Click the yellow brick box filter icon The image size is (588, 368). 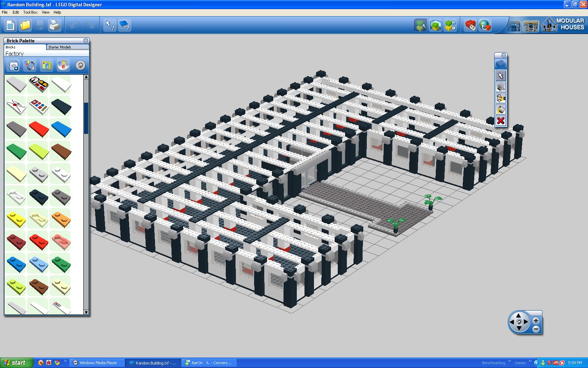point(47,66)
